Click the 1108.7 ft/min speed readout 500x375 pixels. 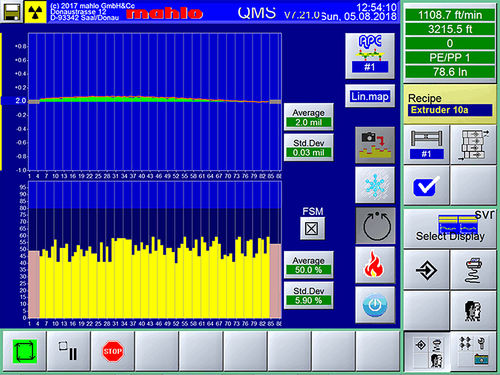point(450,15)
